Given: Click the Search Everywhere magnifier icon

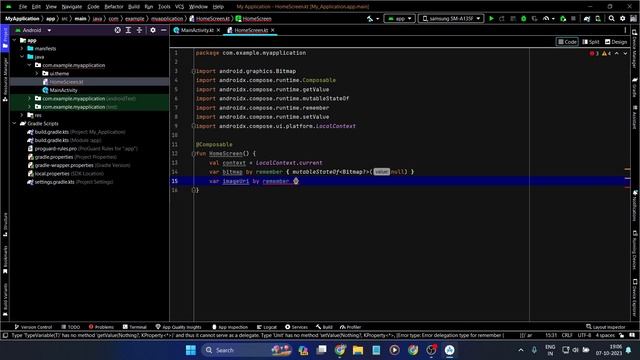Looking at the screenshot, I should tap(611, 18).
